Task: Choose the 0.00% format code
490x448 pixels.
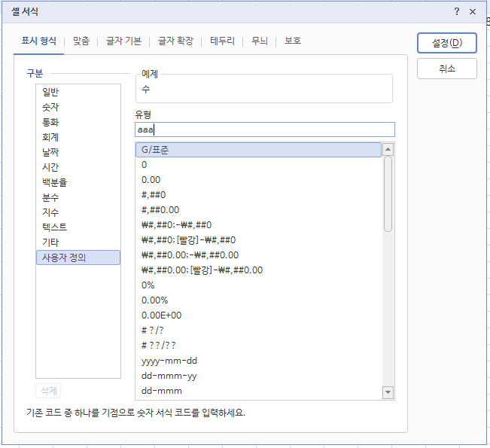Action: click(x=258, y=300)
